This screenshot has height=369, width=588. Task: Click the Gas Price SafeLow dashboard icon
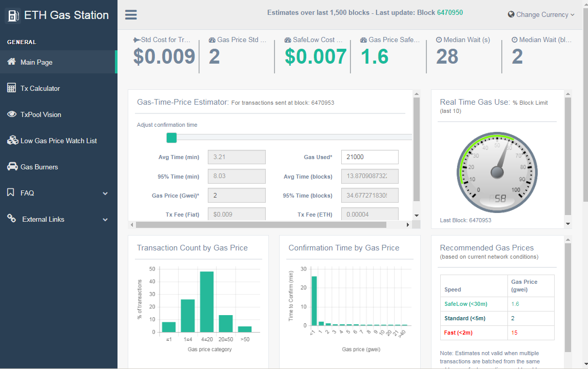click(363, 40)
